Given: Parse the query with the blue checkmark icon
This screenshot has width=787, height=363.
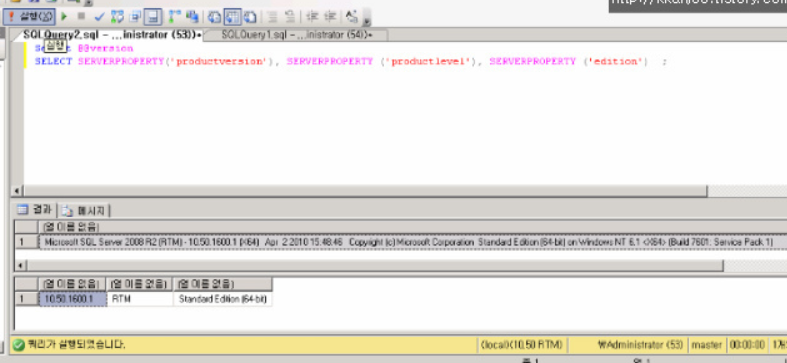Looking at the screenshot, I should point(99,17).
